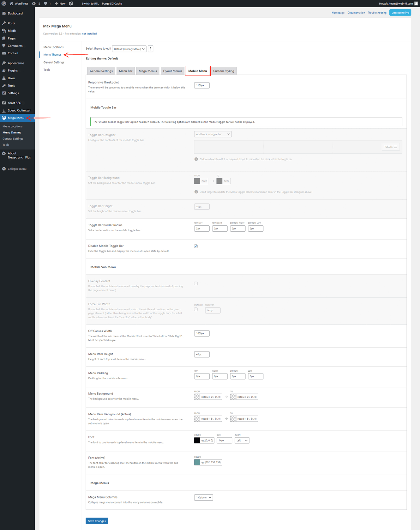Viewport: 420px width, 530px height.
Task: Click the Comments icon in sidebar
Action: (4, 46)
